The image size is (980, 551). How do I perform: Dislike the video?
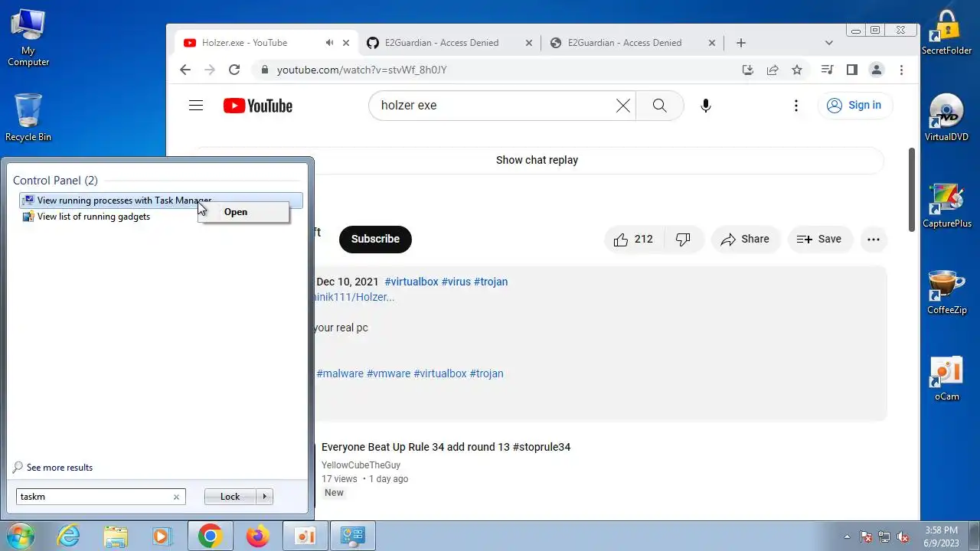[684, 239]
